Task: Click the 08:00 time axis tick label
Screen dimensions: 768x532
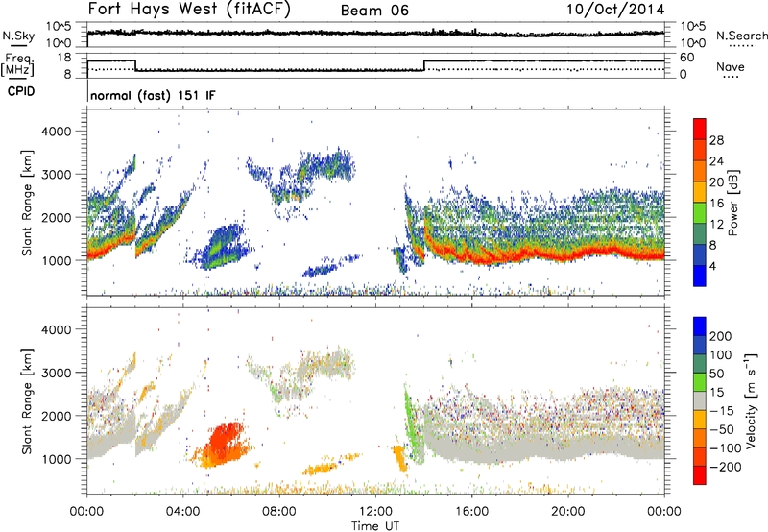Action: coord(278,512)
